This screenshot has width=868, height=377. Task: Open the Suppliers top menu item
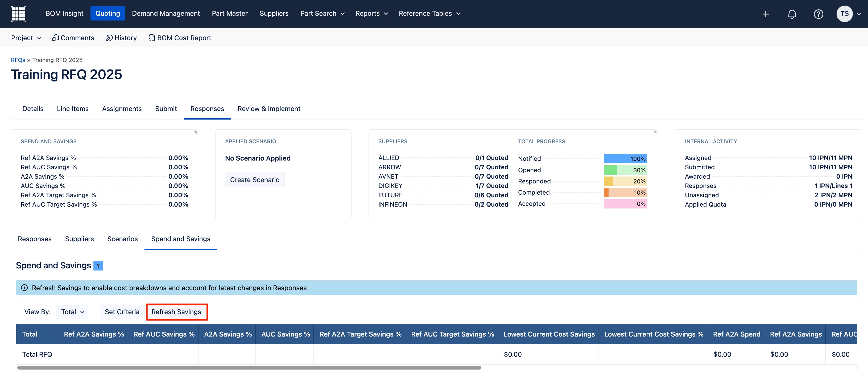[274, 14]
